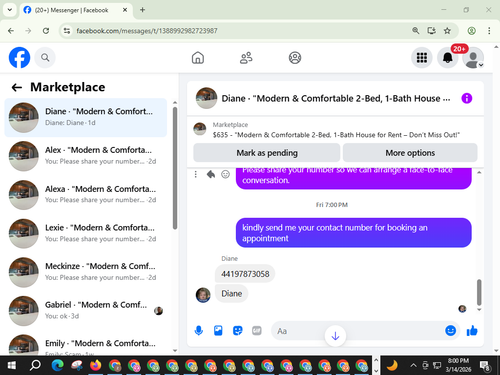The image size is (500, 375).
Task: Click conversation list scrollbar thumb
Action: (175, 168)
